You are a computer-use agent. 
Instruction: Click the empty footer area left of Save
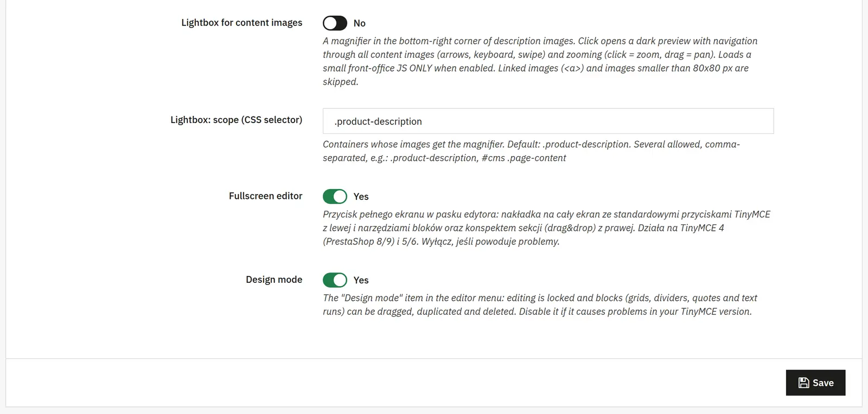click(391, 383)
